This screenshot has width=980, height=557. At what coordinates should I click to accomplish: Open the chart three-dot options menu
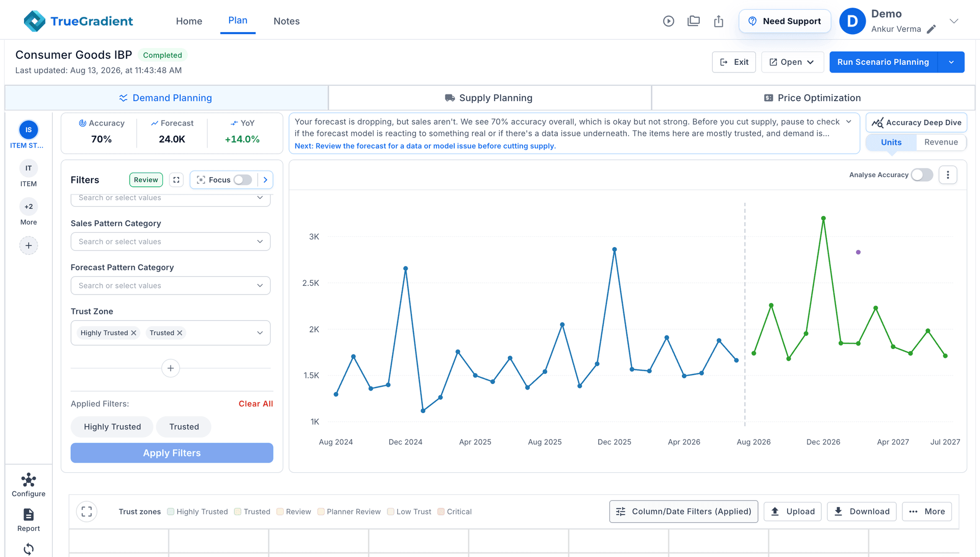tap(948, 175)
